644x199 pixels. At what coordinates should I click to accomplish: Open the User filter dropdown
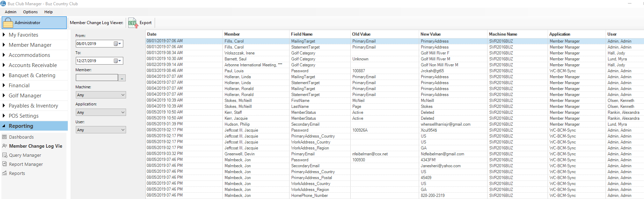(x=123, y=130)
